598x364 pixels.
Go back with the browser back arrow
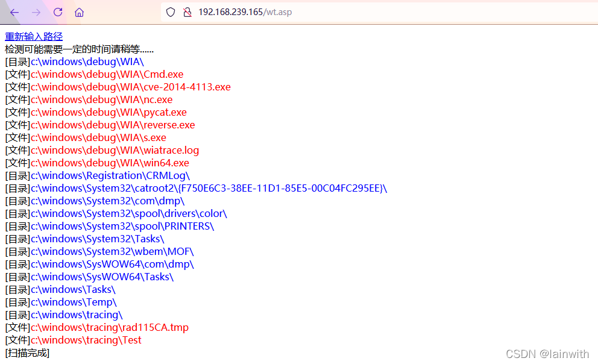[x=14, y=13]
